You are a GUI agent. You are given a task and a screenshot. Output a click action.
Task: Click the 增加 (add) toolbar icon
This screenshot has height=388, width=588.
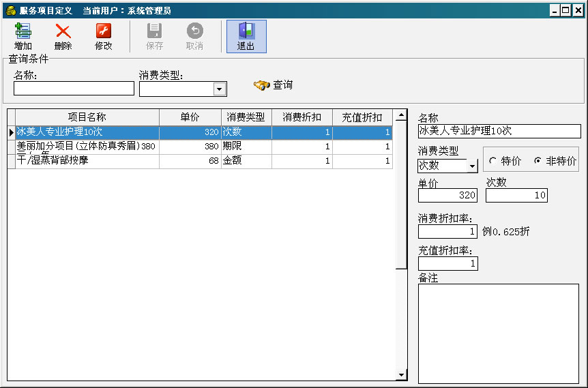click(x=23, y=31)
